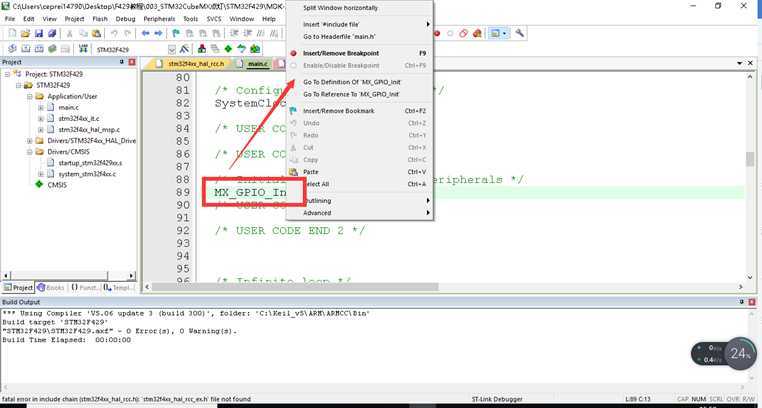This screenshot has height=408, width=762.
Task: Indent selected lines via toolbar icon
Action: click(234, 34)
